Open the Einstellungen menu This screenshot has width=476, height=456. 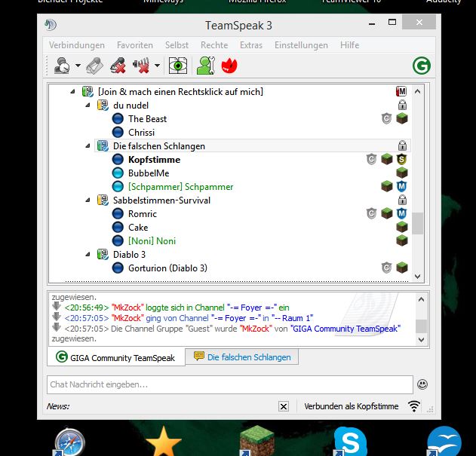point(301,45)
